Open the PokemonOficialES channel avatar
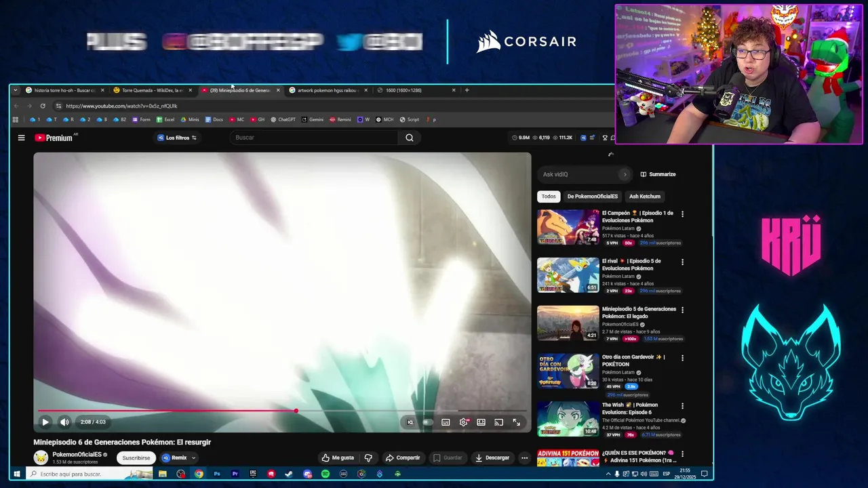The height and width of the screenshot is (488, 868). click(x=41, y=457)
